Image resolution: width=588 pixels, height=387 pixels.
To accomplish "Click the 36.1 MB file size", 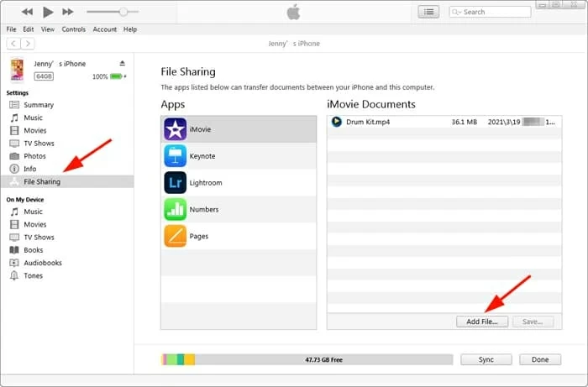I will [465, 122].
